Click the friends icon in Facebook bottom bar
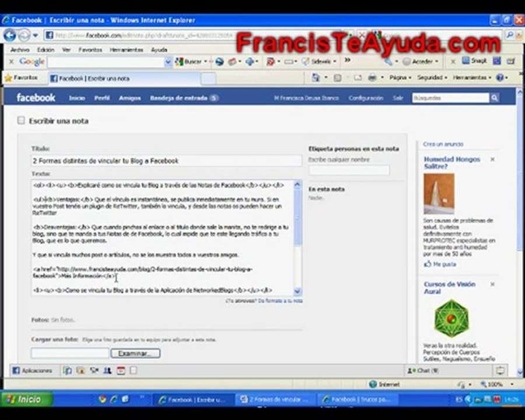This screenshot has height=420, width=525. pos(107,370)
